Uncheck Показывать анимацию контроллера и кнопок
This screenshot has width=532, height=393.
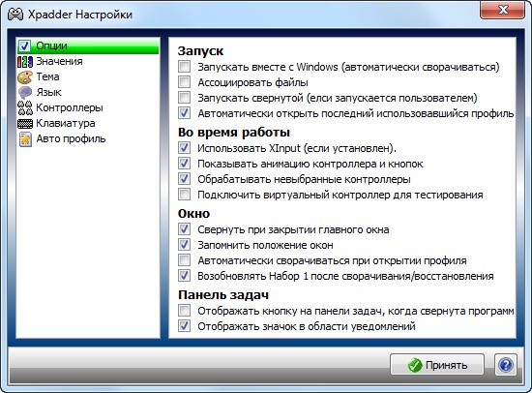(184, 164)
